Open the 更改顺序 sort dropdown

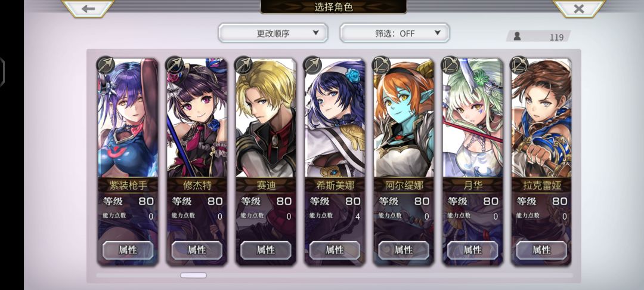[273, 33]
